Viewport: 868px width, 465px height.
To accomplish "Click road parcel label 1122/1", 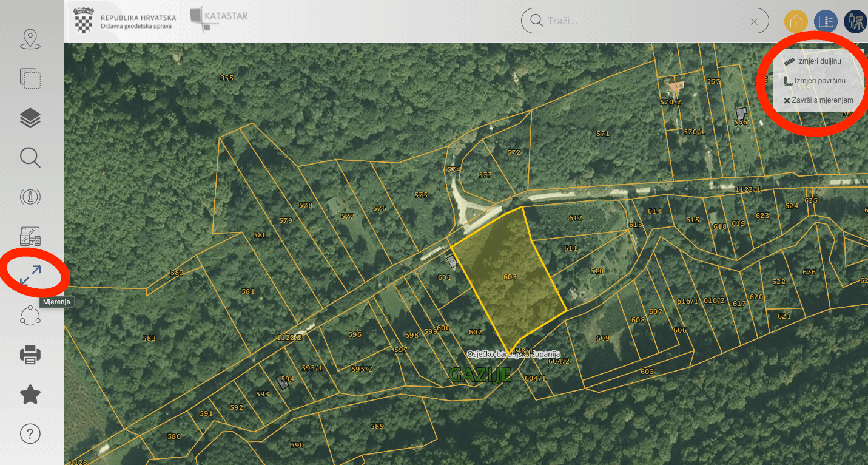I will [748, 189].
